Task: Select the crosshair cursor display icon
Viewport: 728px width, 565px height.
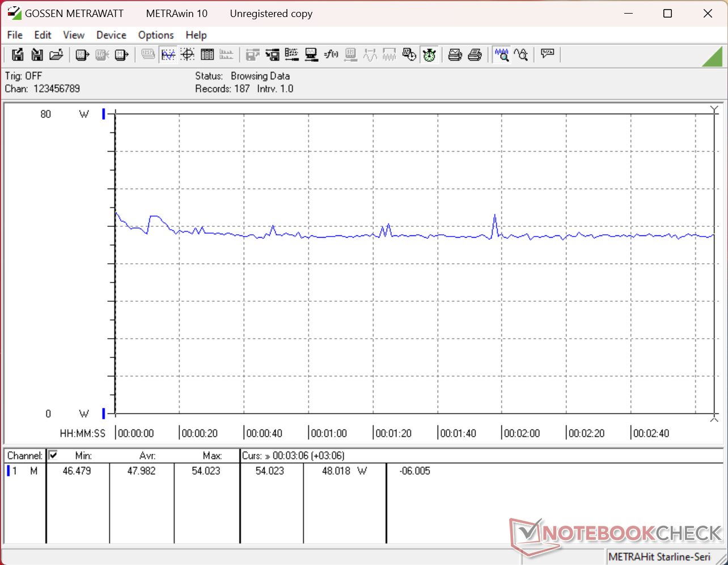Action: [188, 54]
